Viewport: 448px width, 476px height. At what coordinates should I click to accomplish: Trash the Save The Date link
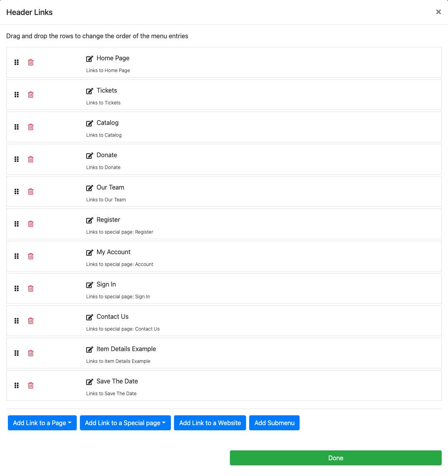click(31, 385)
